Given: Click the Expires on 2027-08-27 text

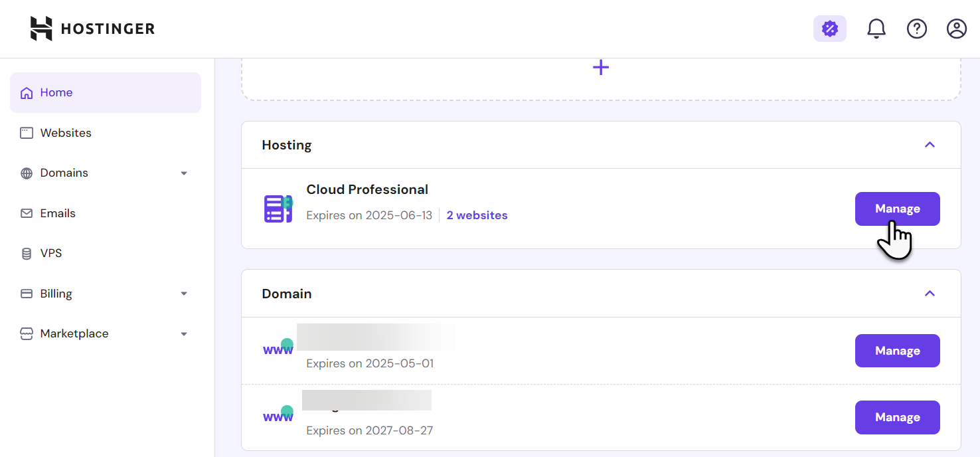Looking at the screenshot, I should click(x=370, y=430).
